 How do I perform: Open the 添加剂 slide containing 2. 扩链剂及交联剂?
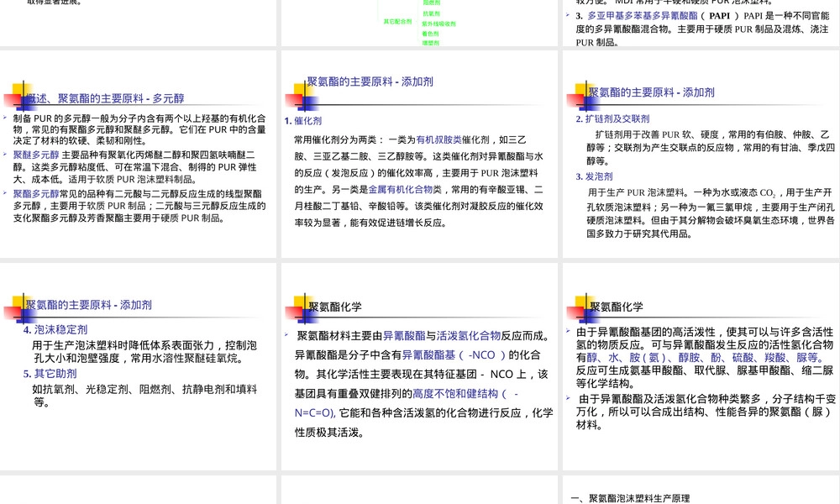[x=701, y=155]
